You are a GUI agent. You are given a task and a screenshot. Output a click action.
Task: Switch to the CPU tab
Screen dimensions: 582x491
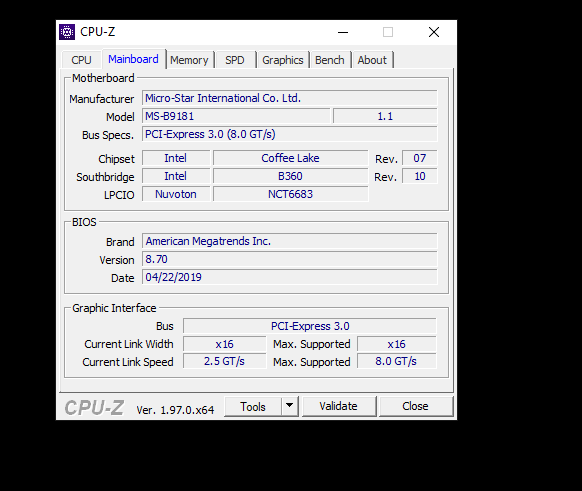pyautogui.click(x=81, y=60)
